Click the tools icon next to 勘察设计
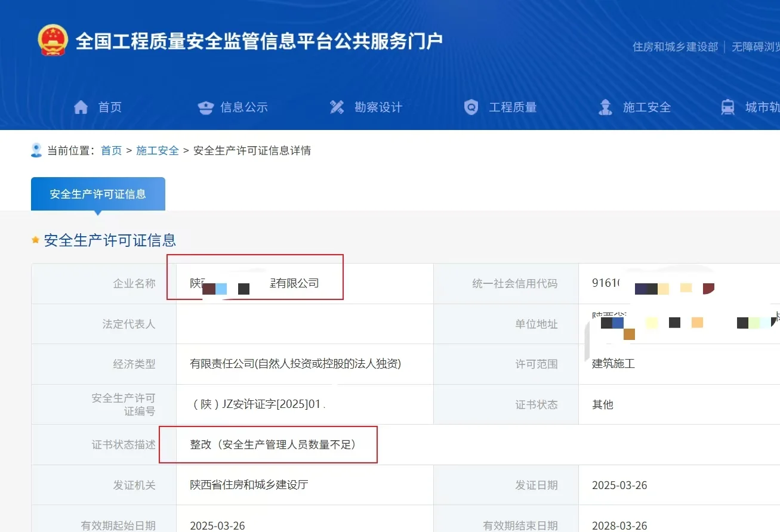The width and height of the screenshot is (780, 532). (337, 107)
